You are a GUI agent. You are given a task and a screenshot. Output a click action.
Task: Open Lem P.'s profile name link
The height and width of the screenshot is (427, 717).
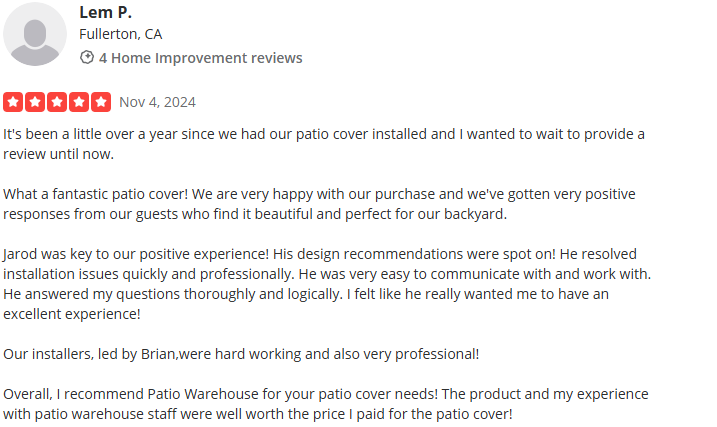[x=105, y=12]
